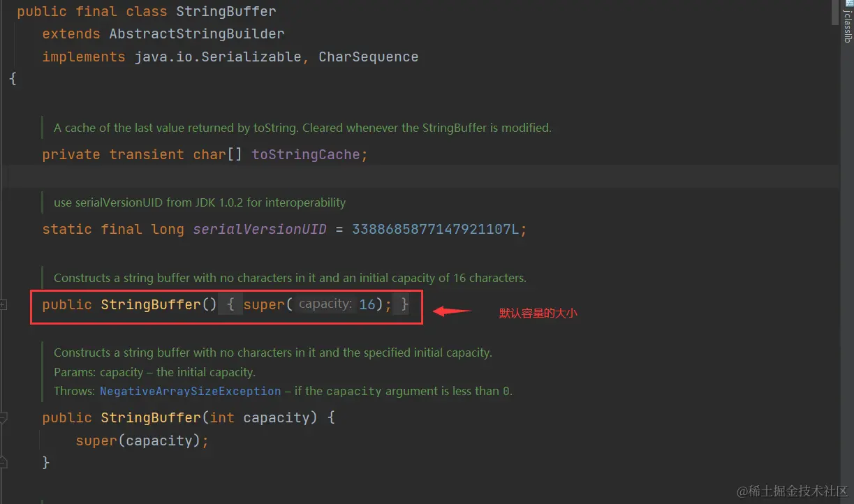The width and height of the screenshot is (854, 504).
Task: Click the editor vertical scrollbar thumb
Action: (x=837, y=12)
